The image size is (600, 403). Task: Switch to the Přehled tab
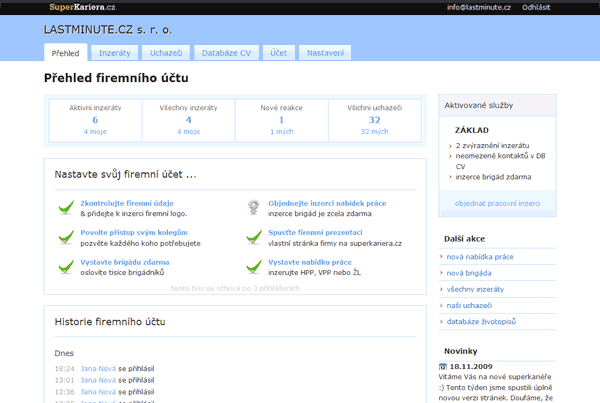pos(65,53)
